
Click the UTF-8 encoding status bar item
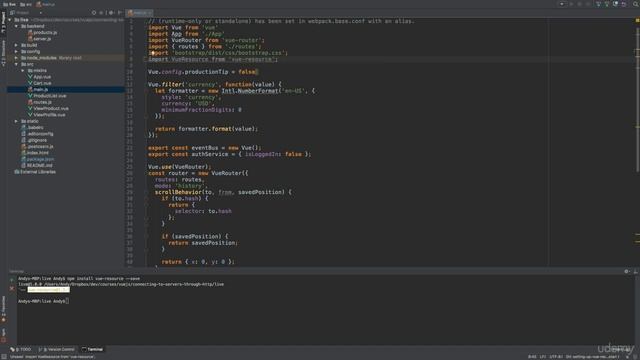(x=556, y=357)
